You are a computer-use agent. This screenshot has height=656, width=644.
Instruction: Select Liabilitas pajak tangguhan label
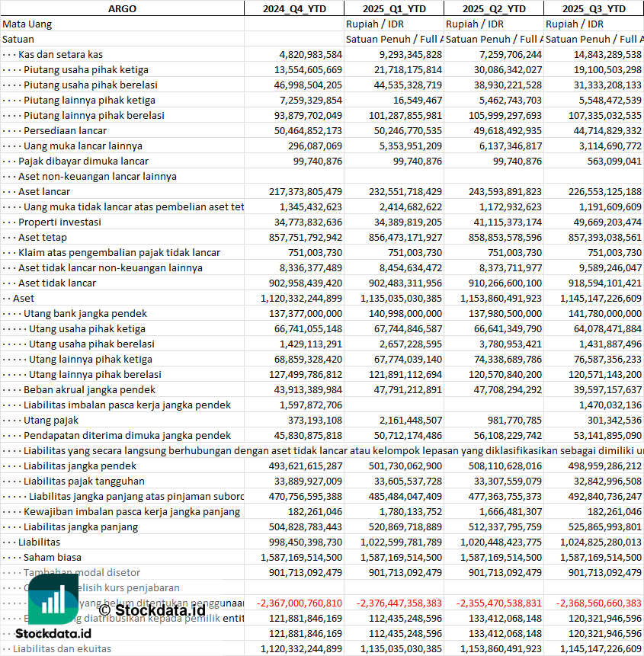(84, 481)
